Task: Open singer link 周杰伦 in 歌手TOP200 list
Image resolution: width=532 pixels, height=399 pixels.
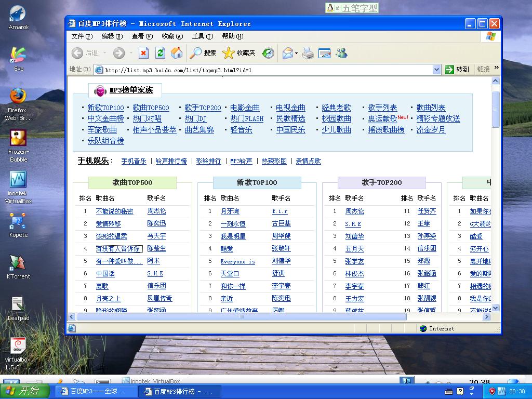Action: point(354,211)
